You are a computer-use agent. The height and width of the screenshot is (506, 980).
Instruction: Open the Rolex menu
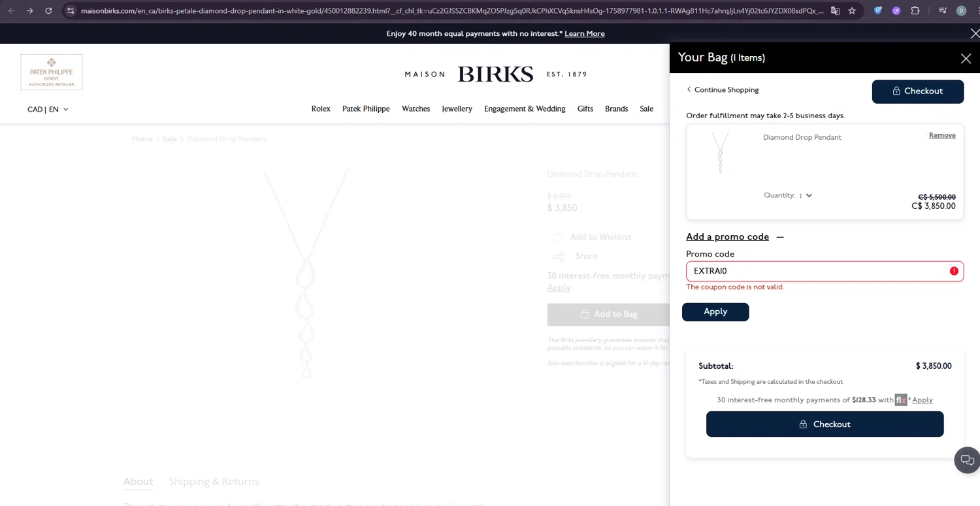coord(321,109)
